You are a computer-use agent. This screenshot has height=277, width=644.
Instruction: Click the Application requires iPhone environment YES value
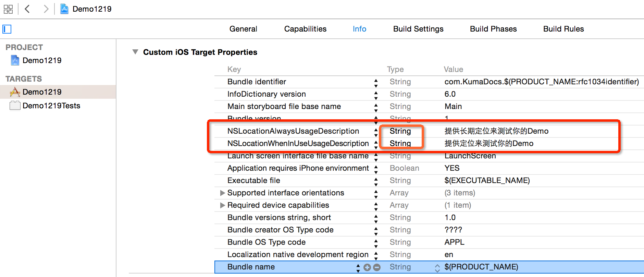(x=452, y=168)
